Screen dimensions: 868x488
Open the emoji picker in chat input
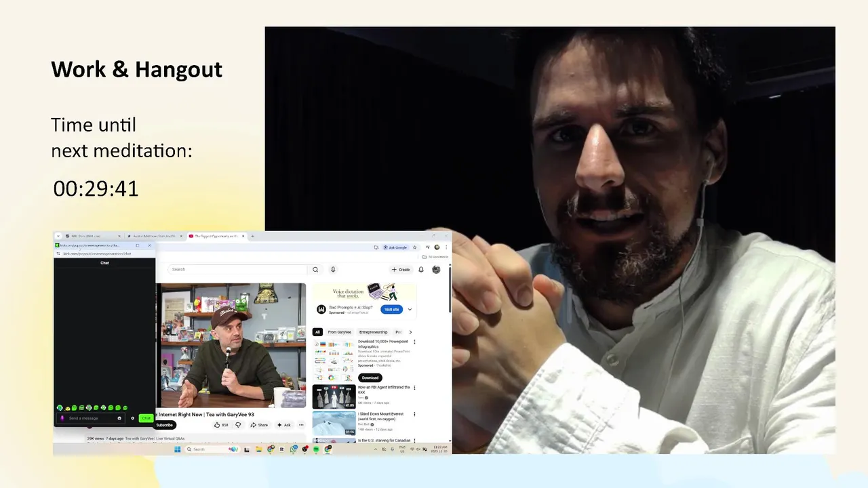point(119,418)
